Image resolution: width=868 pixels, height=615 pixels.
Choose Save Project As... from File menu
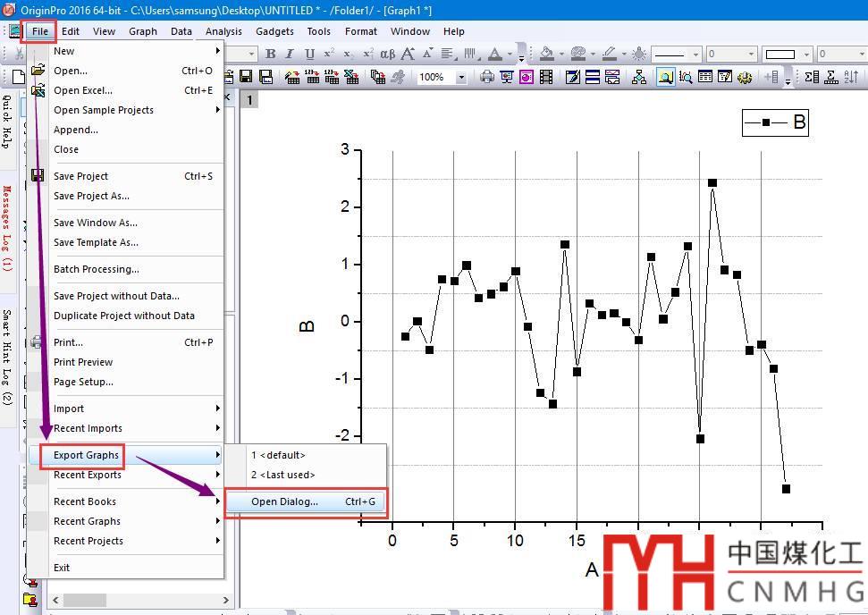(x=91, y=196)
